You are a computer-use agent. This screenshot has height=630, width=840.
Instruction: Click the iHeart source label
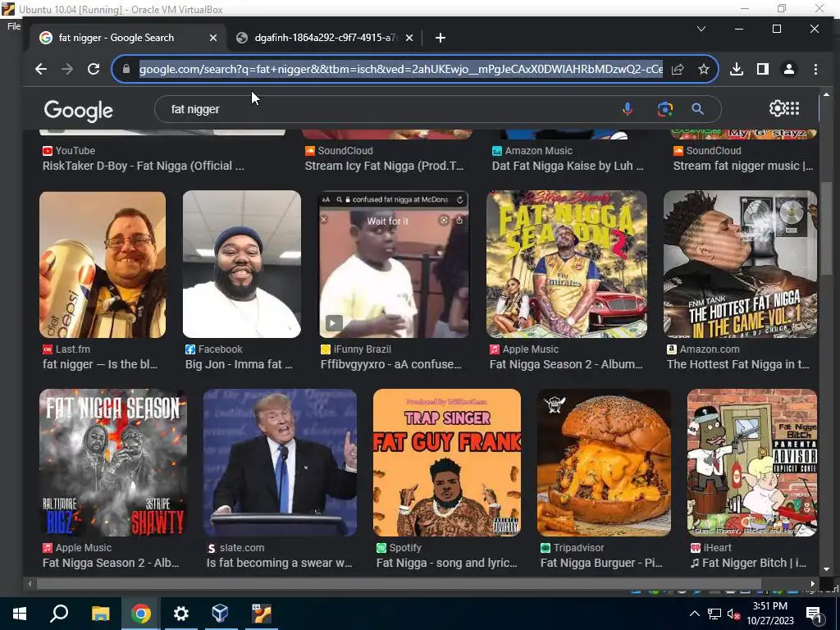point(717,548)
